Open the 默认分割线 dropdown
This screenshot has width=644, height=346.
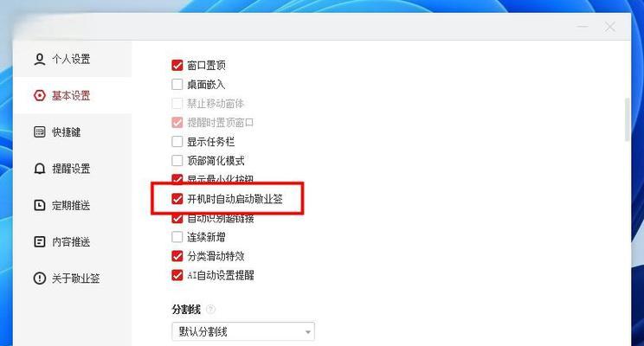243,331
